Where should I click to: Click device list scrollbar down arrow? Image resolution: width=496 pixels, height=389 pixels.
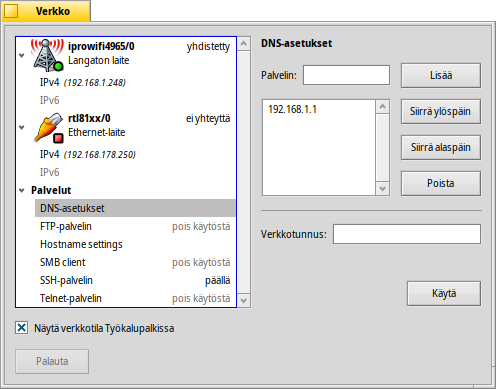(244, 301)
